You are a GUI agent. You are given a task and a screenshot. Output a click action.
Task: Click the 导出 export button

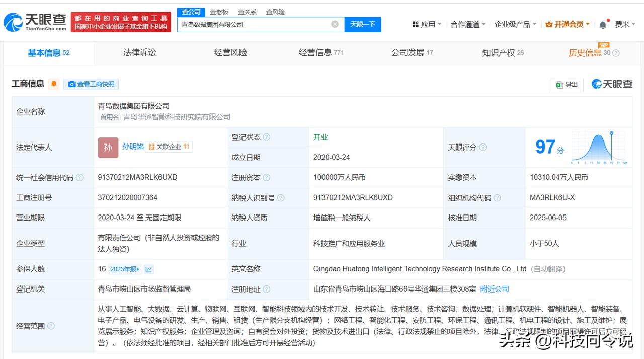pos(567,85)
